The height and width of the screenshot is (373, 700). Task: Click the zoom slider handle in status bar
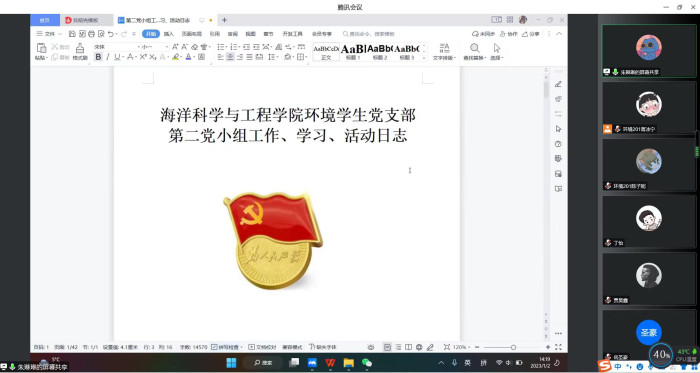(x=513, y=347)
